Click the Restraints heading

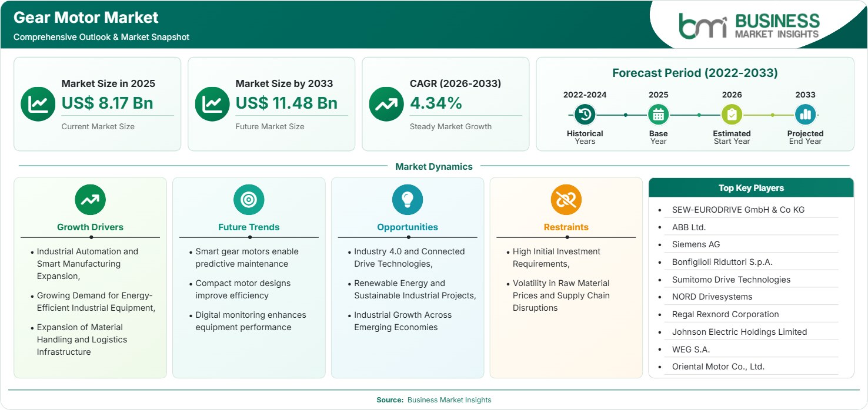click(566, 227)
